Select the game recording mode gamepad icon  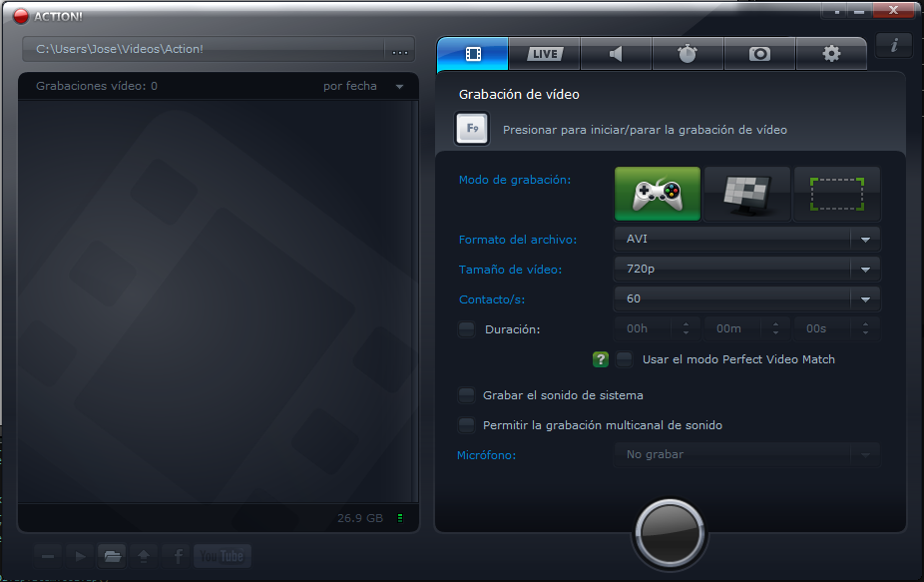click(658, 194)
